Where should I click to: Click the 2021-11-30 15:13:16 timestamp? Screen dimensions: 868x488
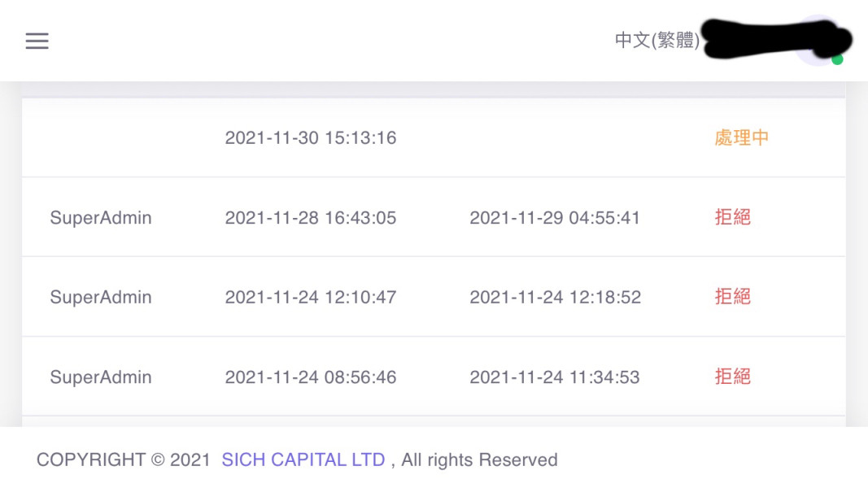coord(311,138)
